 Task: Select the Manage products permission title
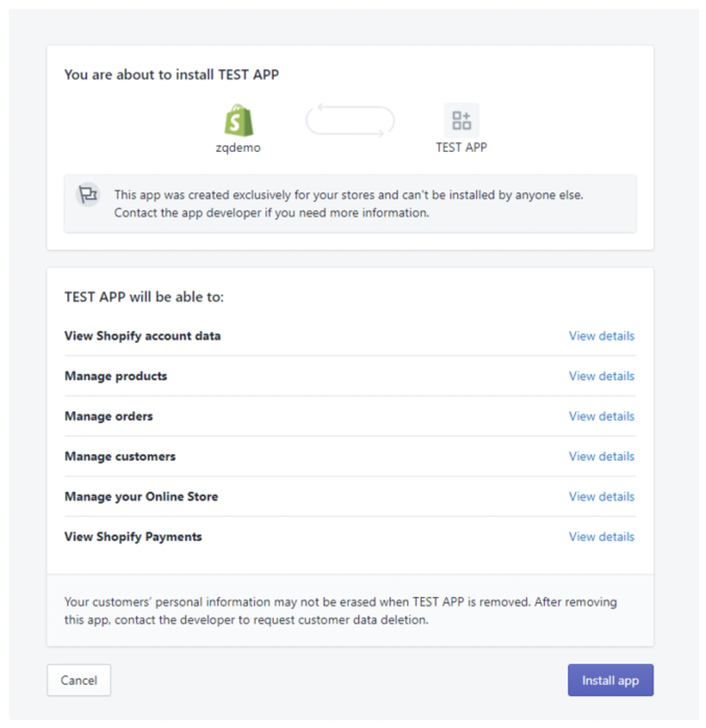tap(116, 377)
